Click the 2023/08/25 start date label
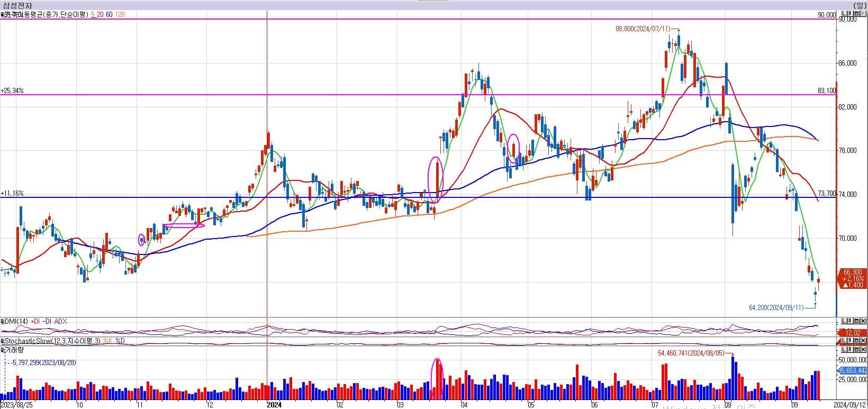This screenshot has width=868, height=409. click(15, 405)
